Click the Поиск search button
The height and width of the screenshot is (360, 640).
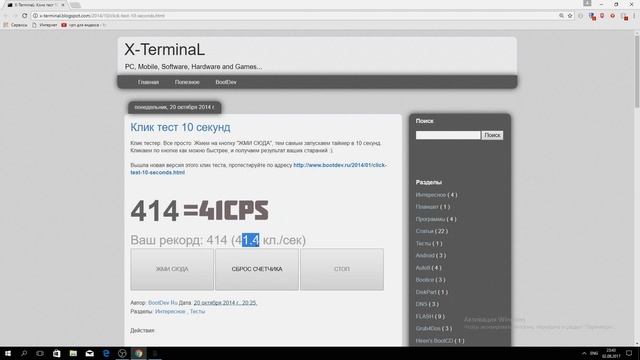492,135
